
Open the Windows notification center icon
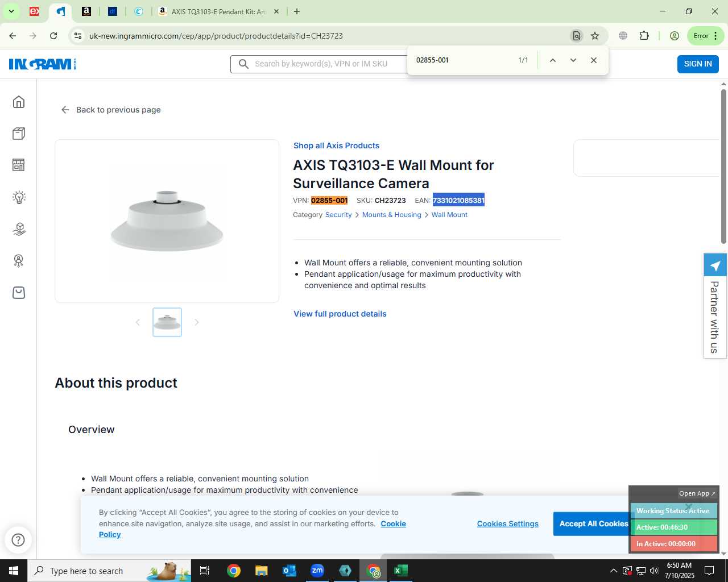[x=709, y=571]
